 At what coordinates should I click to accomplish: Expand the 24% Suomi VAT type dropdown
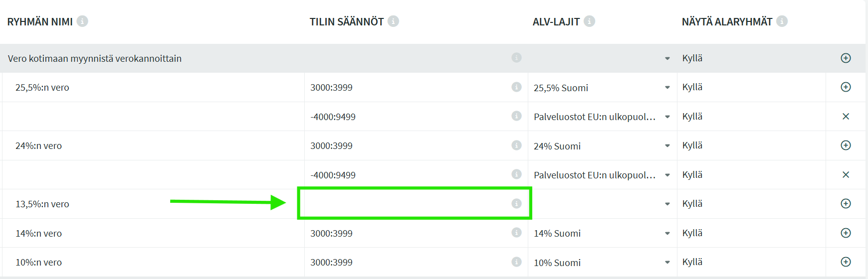(667, 146)
